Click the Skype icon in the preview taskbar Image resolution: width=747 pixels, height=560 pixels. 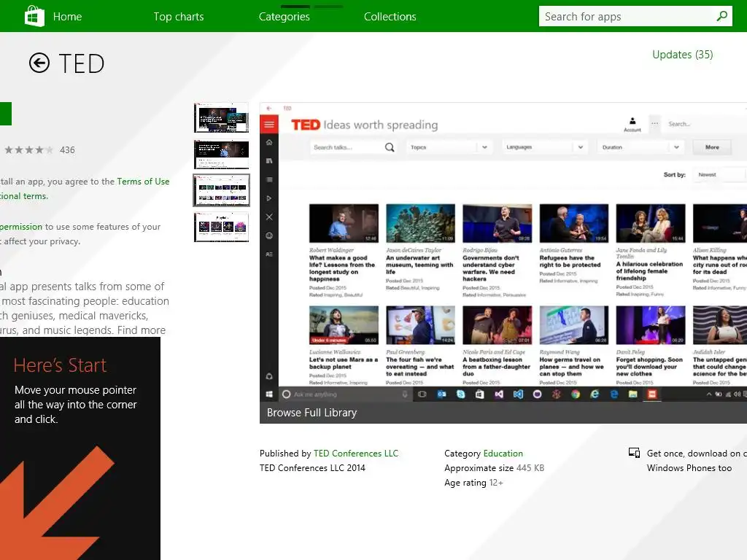[461, 394]
